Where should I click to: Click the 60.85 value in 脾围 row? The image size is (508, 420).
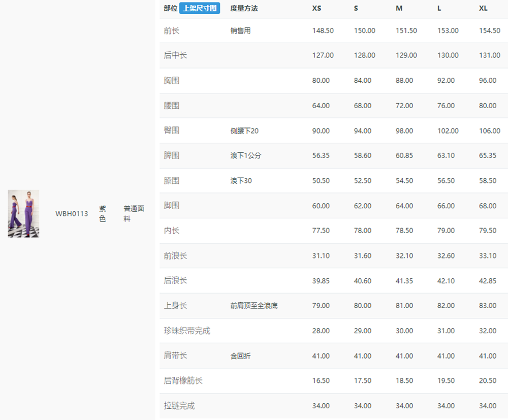click(x=404, y=155)
